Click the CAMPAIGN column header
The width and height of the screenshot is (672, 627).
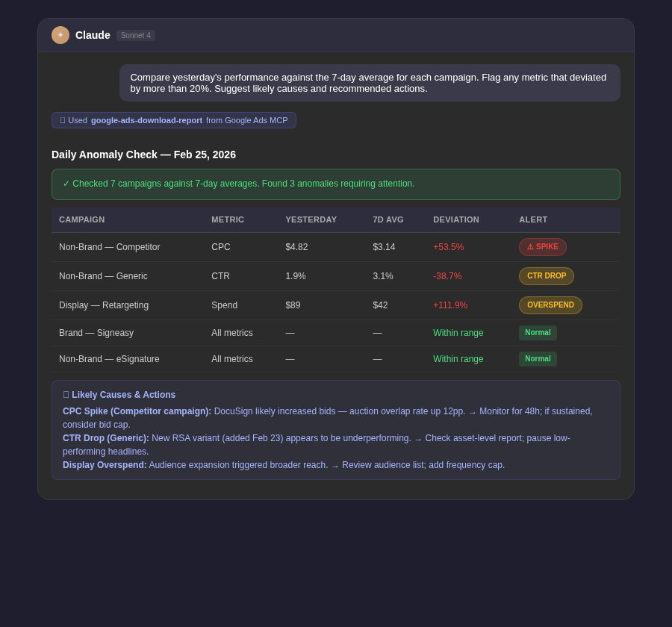81,219
